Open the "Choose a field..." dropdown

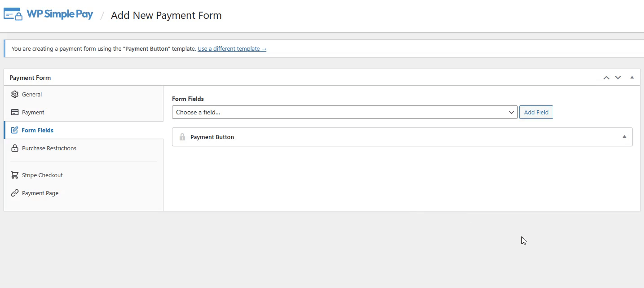(344, 113)
